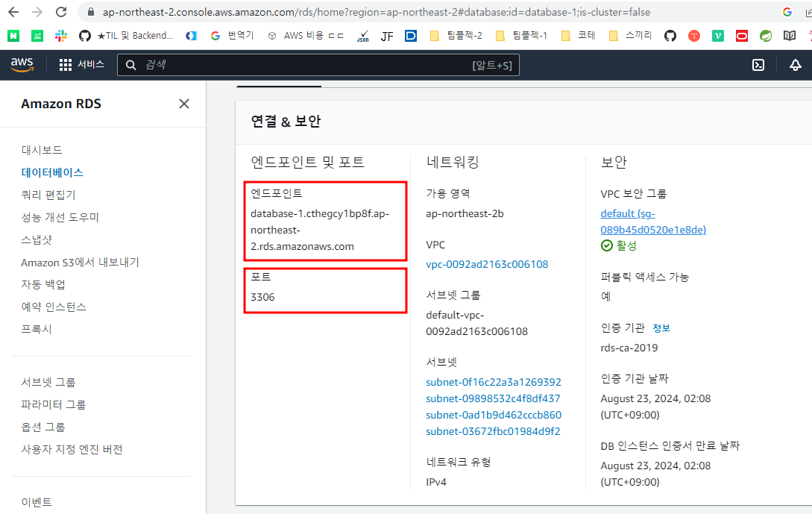Open 이벤트 in the sidebar

(37, 501)
